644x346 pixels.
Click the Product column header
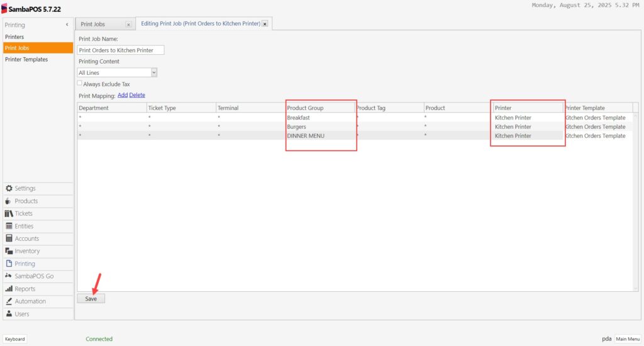pyautogui.click(x=458, y=108)
